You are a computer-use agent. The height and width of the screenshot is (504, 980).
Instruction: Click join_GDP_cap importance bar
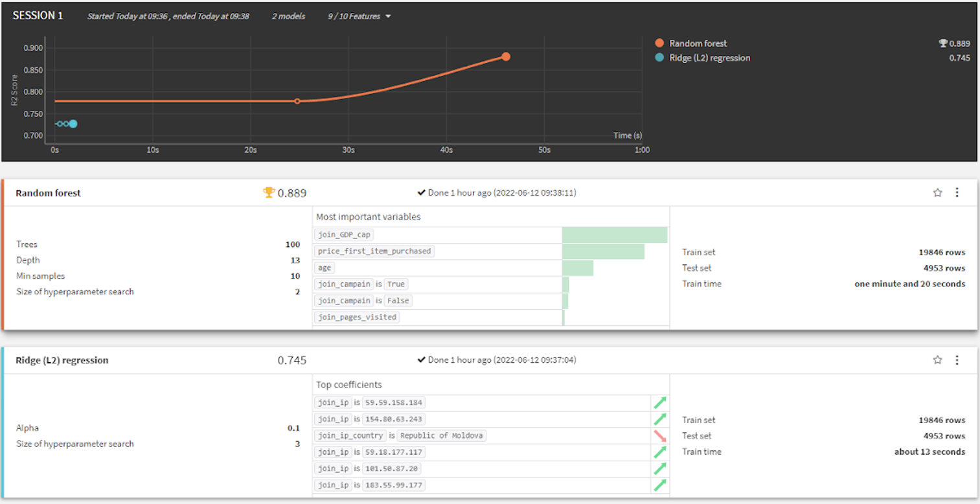615,235
